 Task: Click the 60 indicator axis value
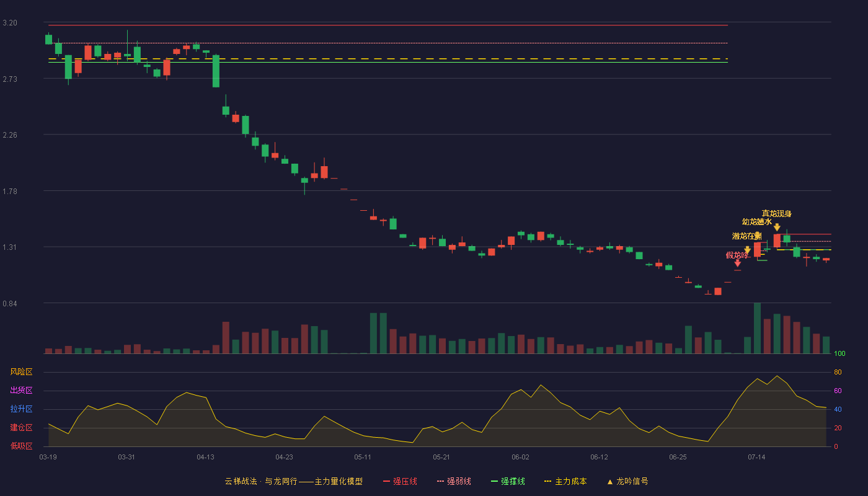coord(838,391)
